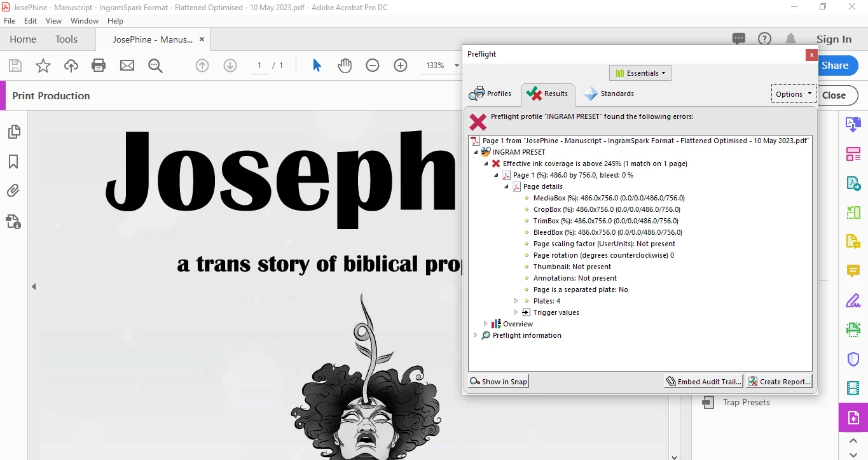
Task: Click the Sign In link
Action: click(x=834, y=39)
